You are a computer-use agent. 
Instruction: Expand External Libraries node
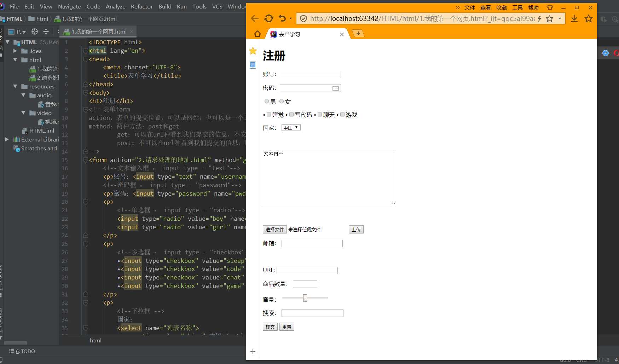[7, 139]
